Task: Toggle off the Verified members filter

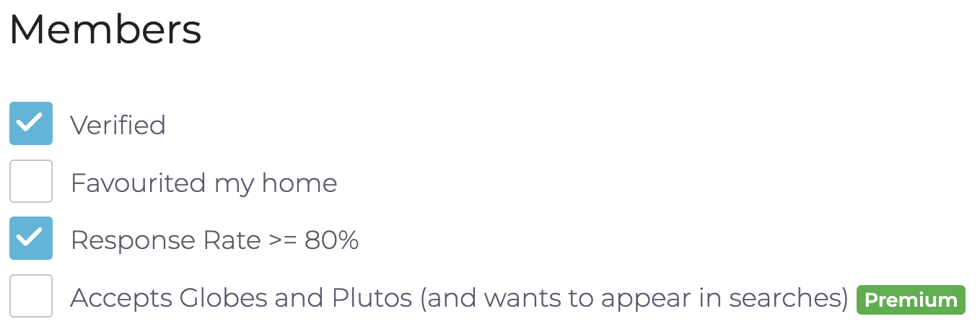Action: [31, 123]
